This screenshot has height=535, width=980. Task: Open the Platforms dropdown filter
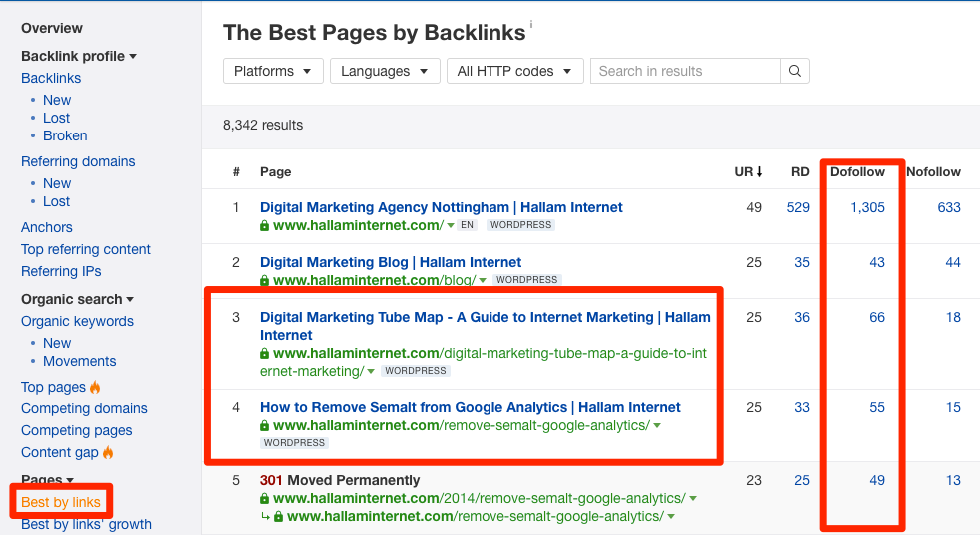pyautogui.click(x=273, y=71)
